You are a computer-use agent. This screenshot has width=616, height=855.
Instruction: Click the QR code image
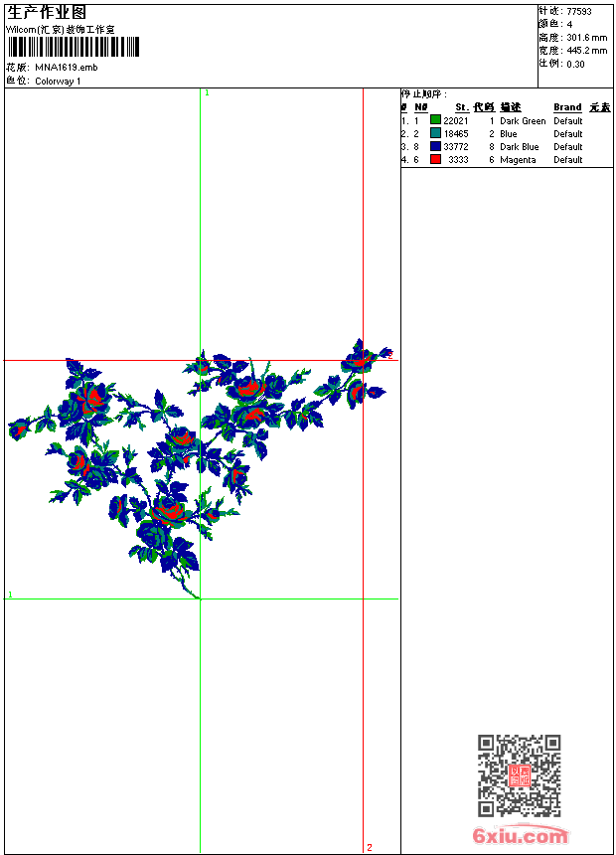519,775
